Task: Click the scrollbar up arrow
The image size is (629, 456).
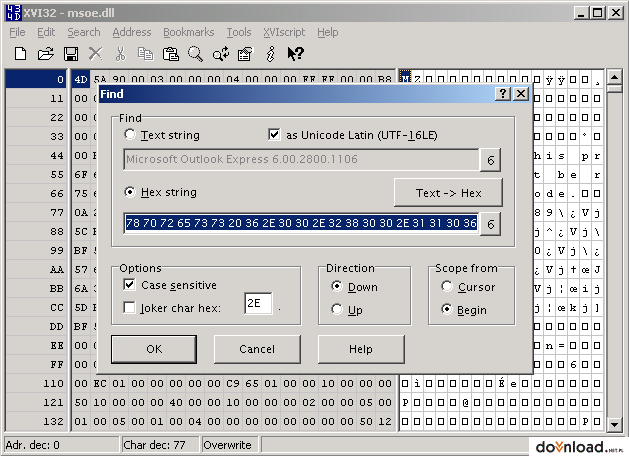Action: pos(615,76)
